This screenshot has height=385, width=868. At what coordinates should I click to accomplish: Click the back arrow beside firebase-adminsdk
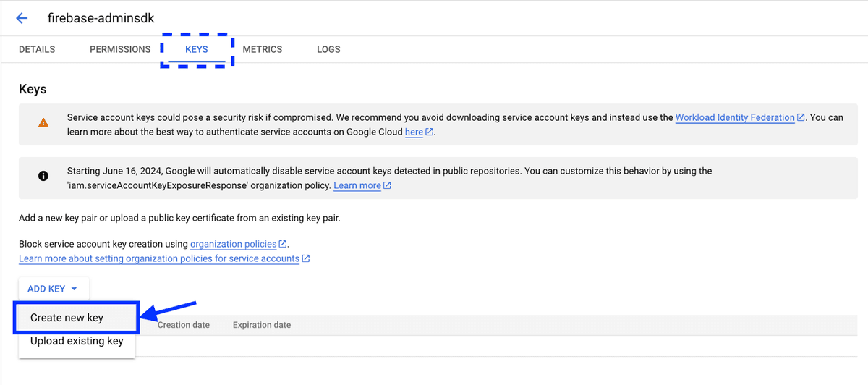click(x=22, y=18)
